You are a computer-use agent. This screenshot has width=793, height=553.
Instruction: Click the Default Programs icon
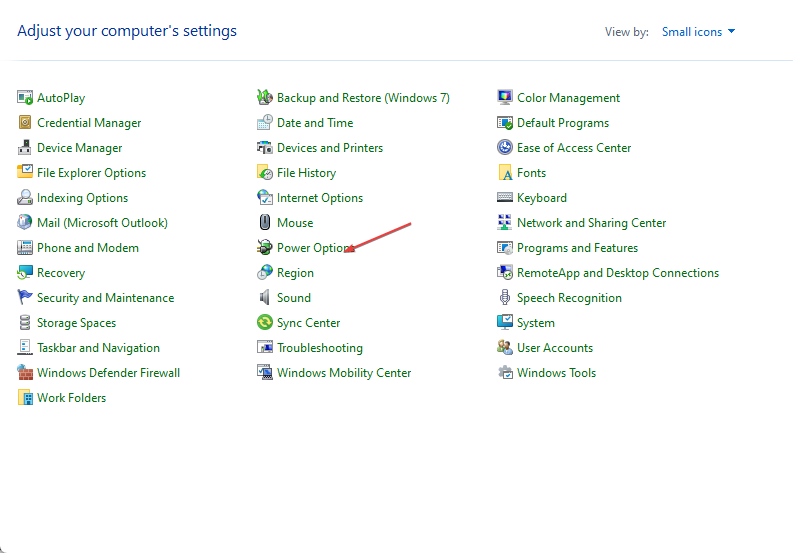pyautogui.click(x=505, y=122)
